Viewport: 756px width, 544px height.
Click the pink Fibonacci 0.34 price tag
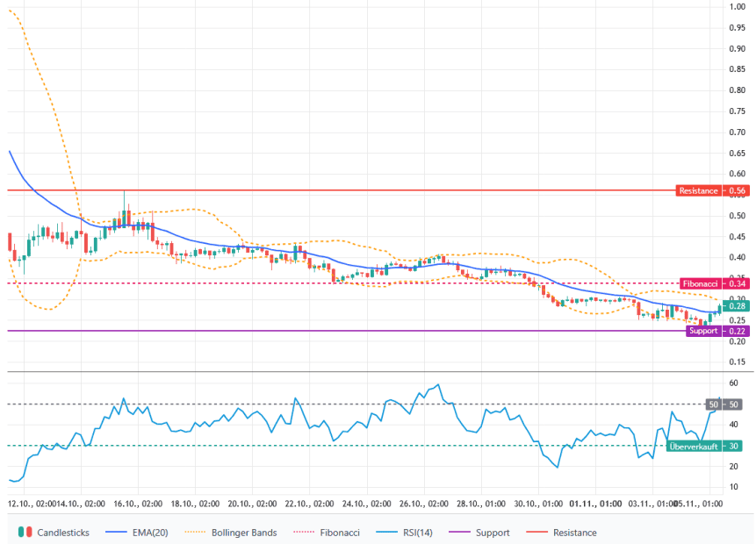coord(715,283)
